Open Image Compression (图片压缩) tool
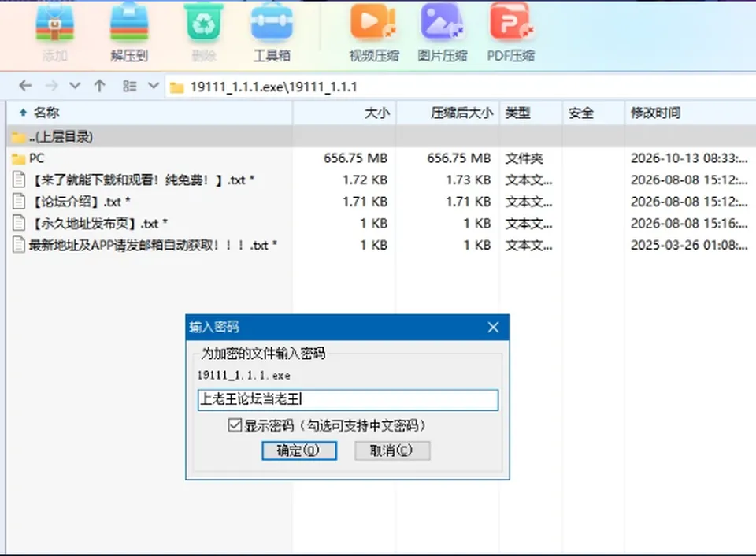Image resolution: width=756 pixels, height=556 pixels. coord(442,22)
